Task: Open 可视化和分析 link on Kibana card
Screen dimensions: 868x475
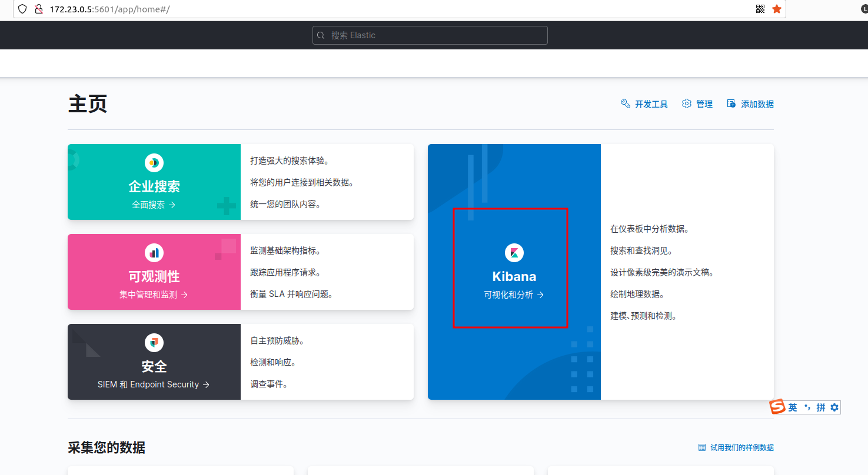Action: pyautogui.click(x=514, y=295)
